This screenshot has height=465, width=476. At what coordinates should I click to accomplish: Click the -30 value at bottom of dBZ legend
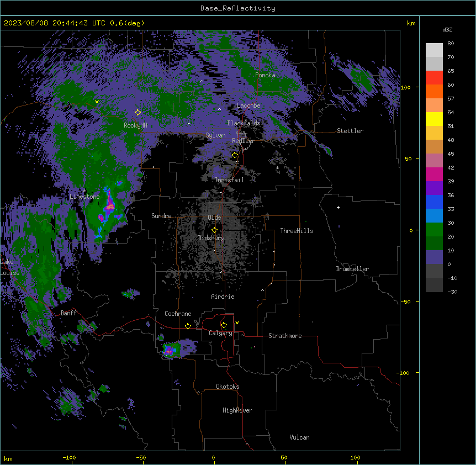click(452, 292)
